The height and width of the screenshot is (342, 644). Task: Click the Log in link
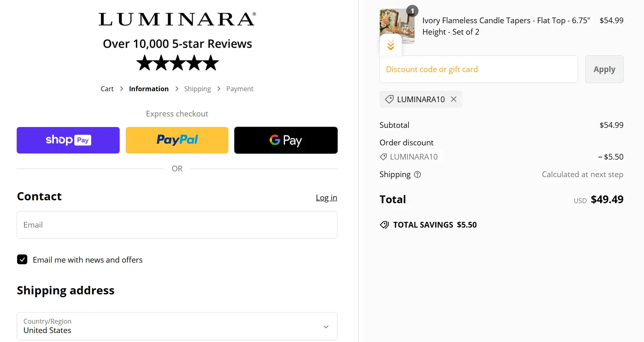(x=326, y=197)
